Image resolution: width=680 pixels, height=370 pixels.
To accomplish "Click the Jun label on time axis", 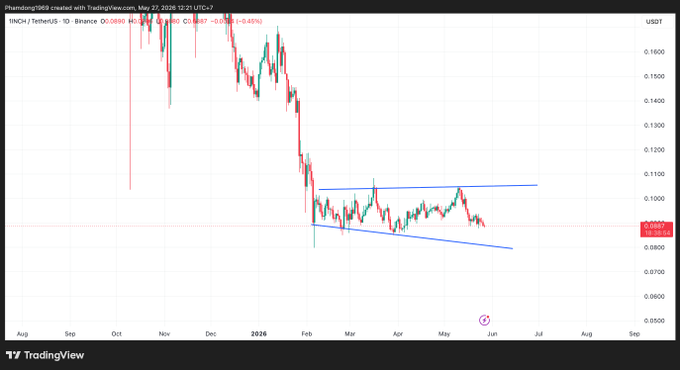I will coord(492,334).
